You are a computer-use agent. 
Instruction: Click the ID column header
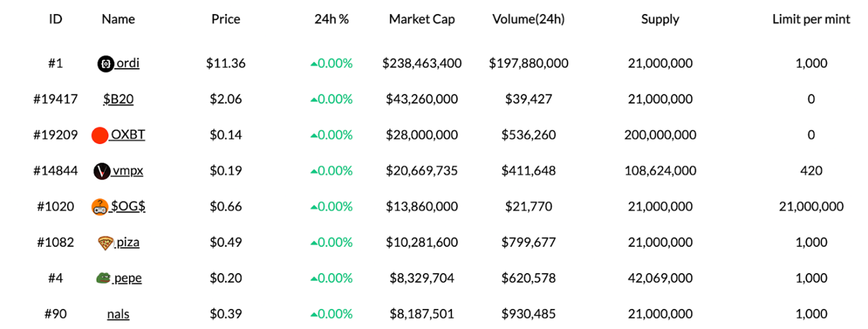coord(55,19)
